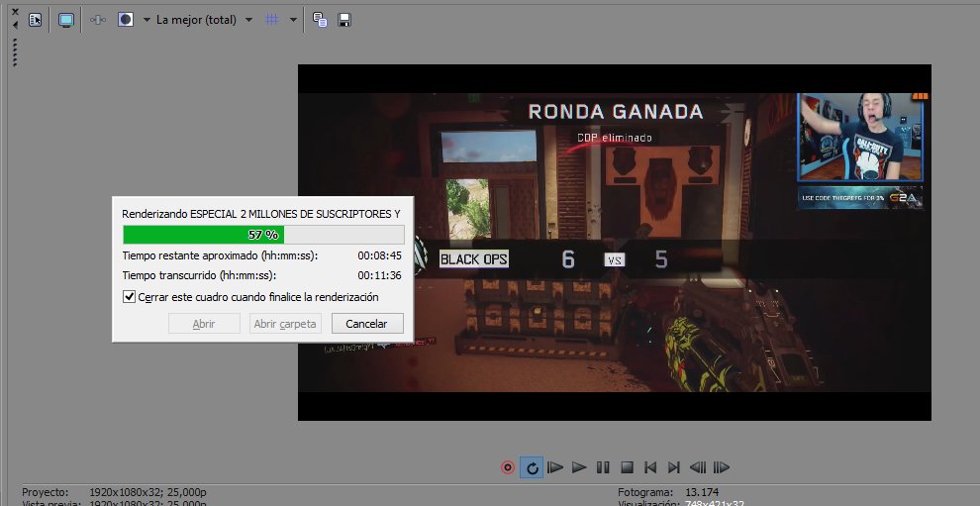Collapse the preview dock with left arrow
The image size is (980, 506).
pyautogui.click(x=15, y=25)
